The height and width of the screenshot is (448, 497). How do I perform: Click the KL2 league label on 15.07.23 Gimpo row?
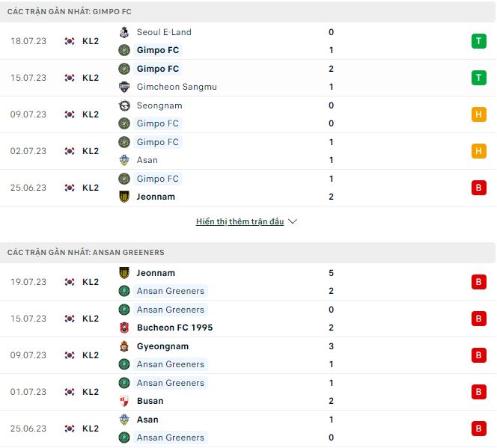[x=91, y=78]
